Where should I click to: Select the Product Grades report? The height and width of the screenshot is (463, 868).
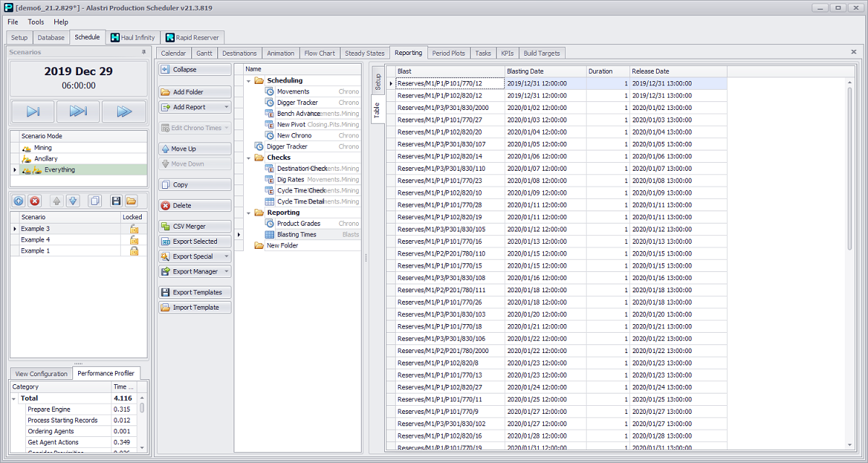298,224
